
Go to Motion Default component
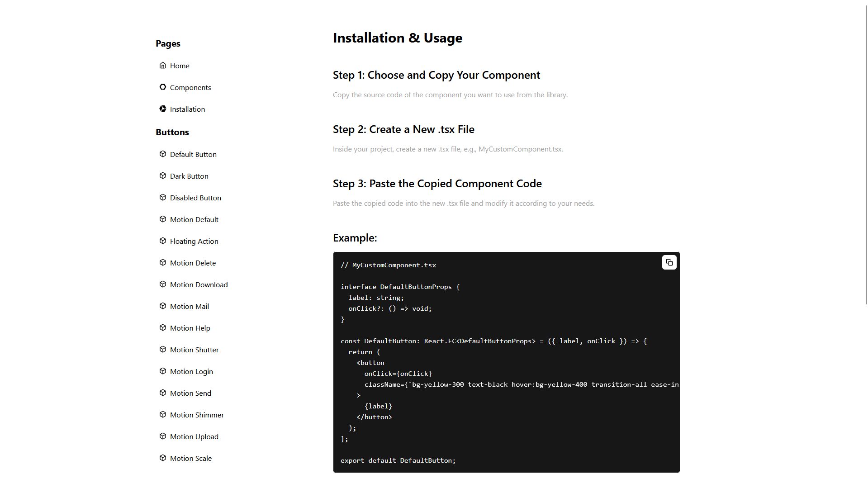pos(194,219)
